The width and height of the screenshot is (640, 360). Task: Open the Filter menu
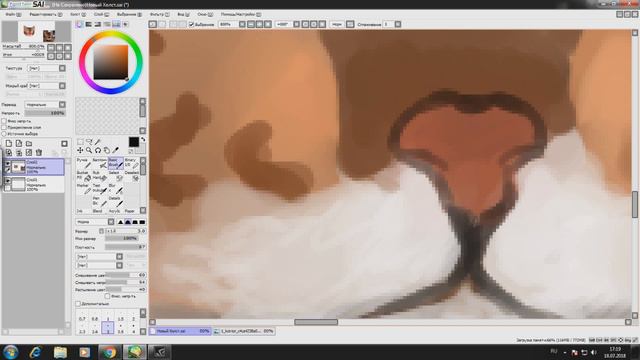[x=160, y=14]
